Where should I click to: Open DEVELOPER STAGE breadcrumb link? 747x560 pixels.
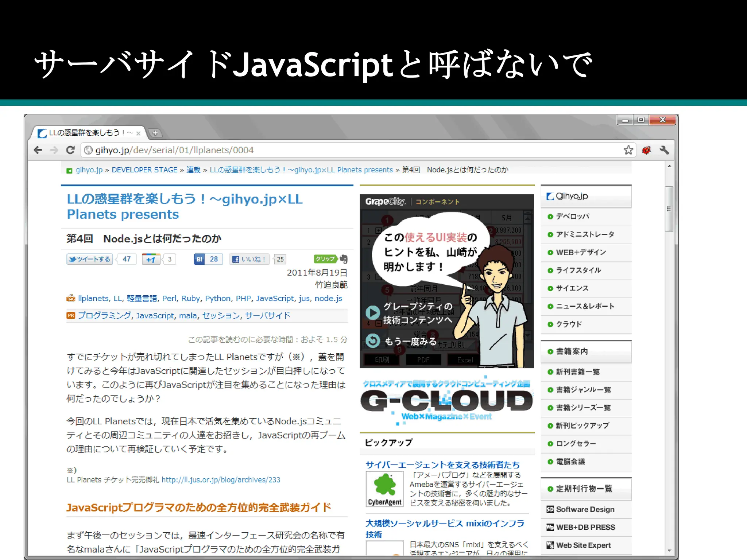point(144,170)
